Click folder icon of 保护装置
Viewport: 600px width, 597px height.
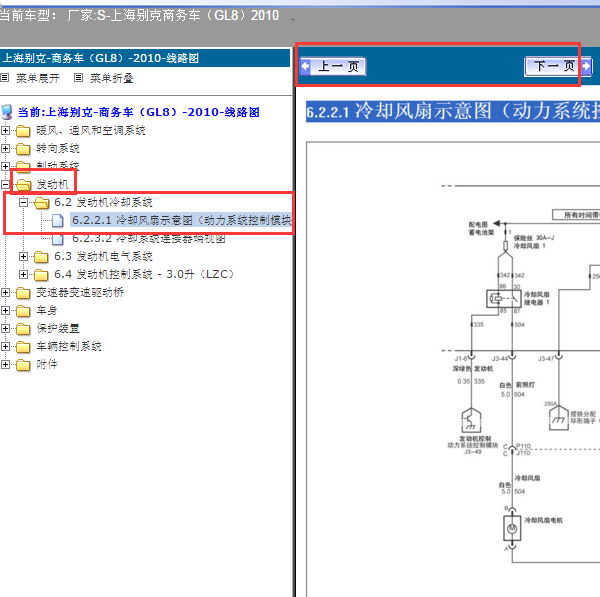coord(23,329)
